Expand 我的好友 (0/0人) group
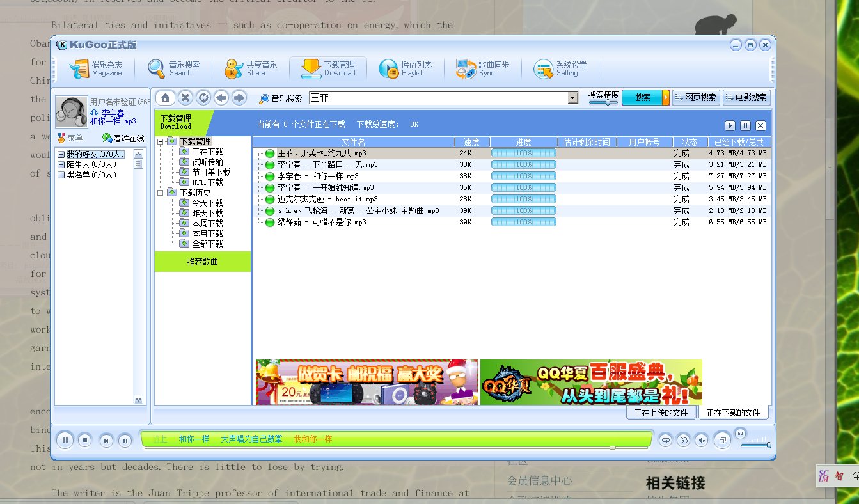This screenshot has width=859, height=504. pos(61,154)
